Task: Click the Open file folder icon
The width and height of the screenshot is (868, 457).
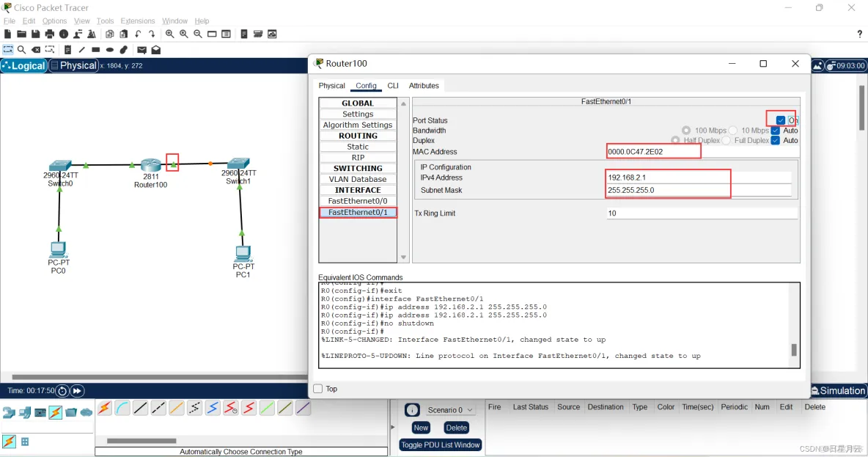Action: click(21, 34)
